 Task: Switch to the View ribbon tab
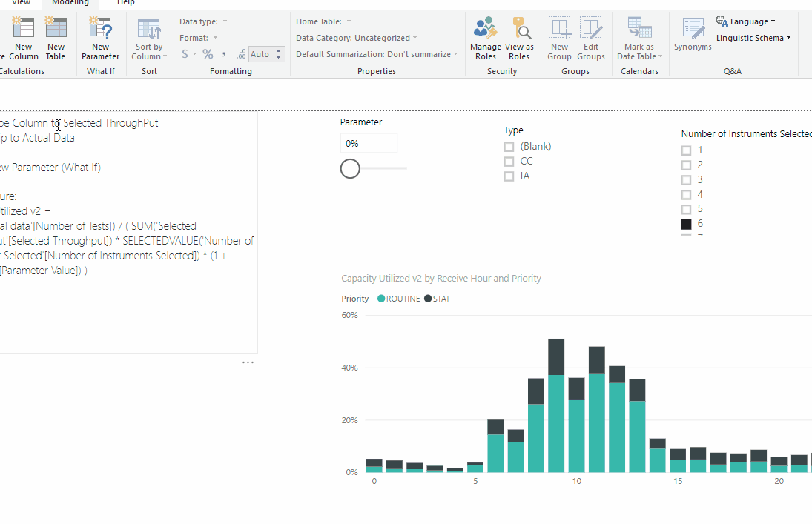pyautogui.click(x=20, y=3)
